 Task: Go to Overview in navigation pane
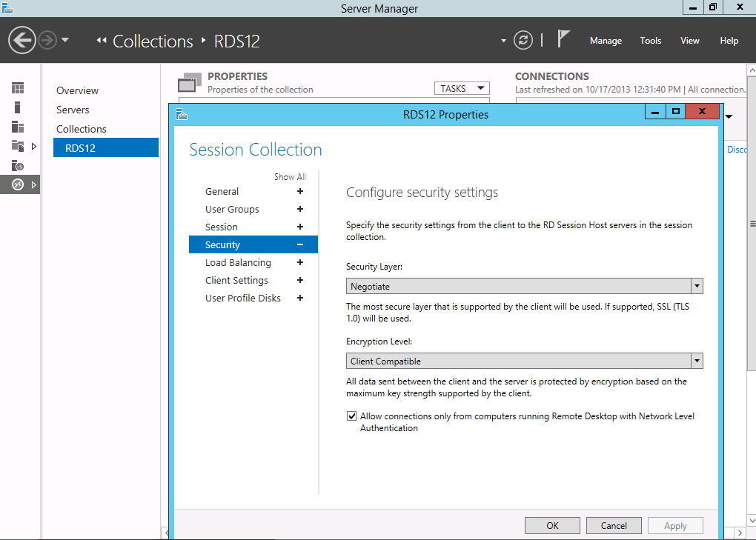point(77,90)
